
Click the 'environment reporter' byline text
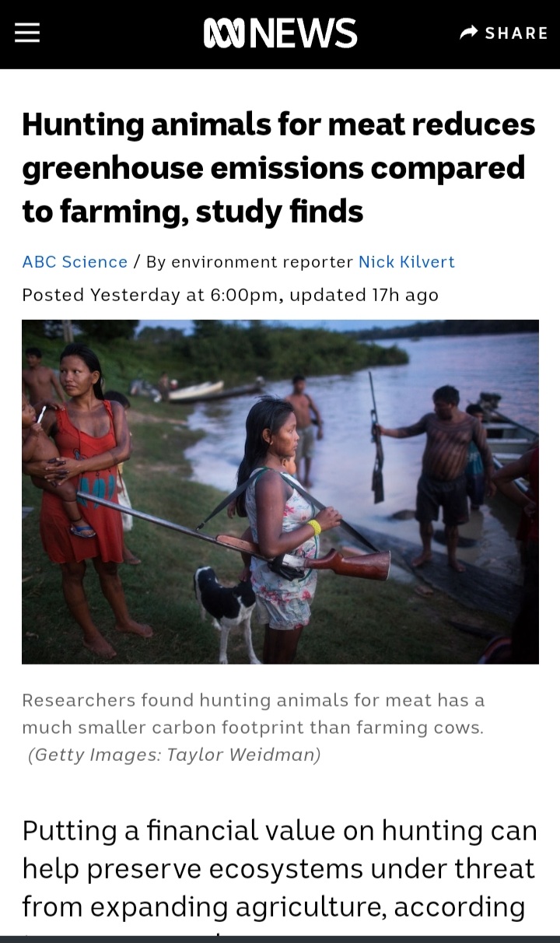262,262
